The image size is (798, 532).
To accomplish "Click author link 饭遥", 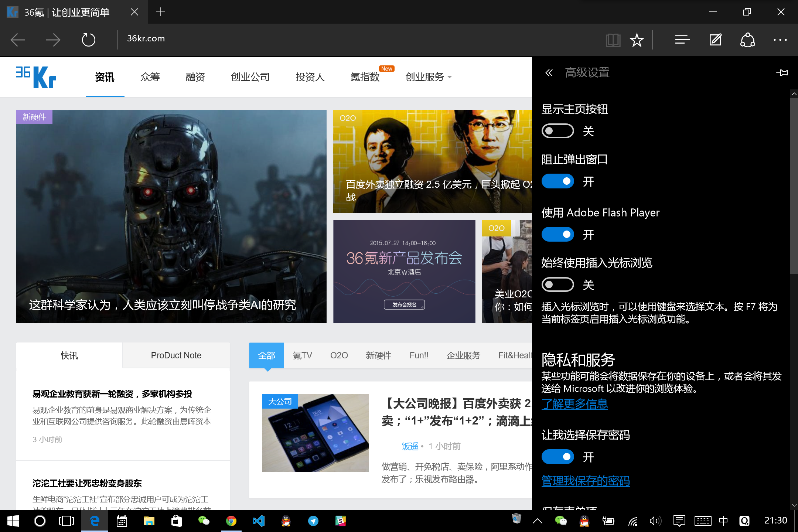I will 410,446.
